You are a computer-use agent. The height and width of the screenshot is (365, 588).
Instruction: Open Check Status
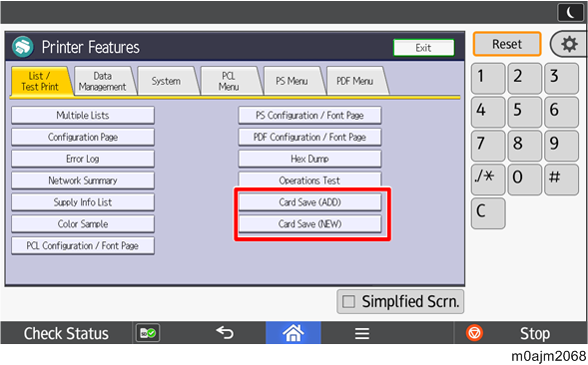66,333
